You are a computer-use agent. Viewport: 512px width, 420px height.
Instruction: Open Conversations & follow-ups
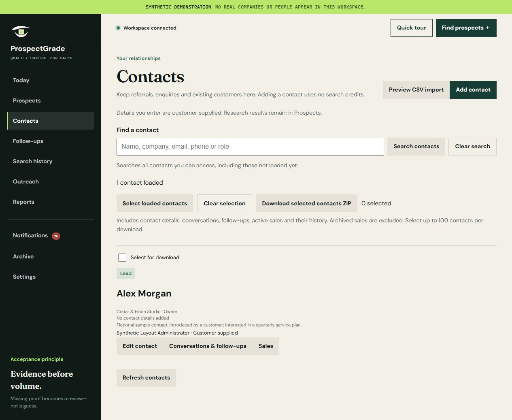(208, 346)
